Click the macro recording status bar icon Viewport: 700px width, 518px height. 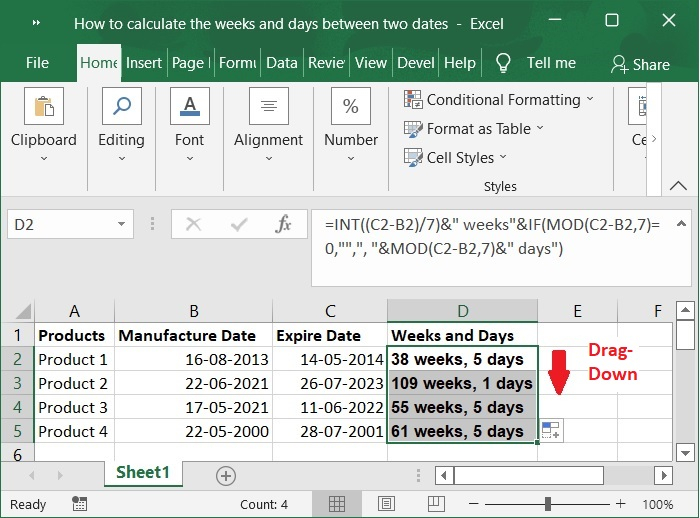coord(79,504)
